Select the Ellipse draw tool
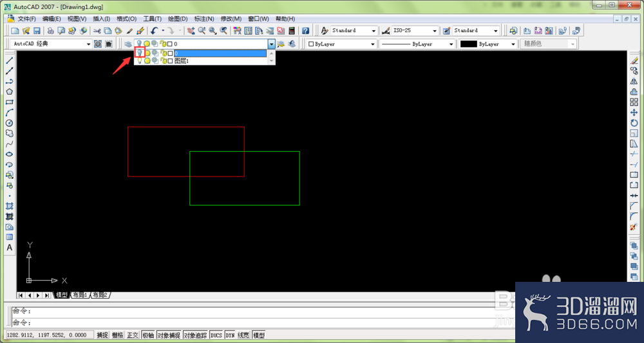Viewport: 644px width, 343px height. tap(10, 154)
